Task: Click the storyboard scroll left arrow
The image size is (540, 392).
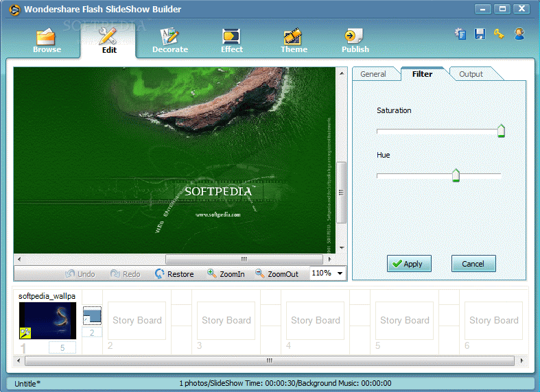Action: (19, 360)
